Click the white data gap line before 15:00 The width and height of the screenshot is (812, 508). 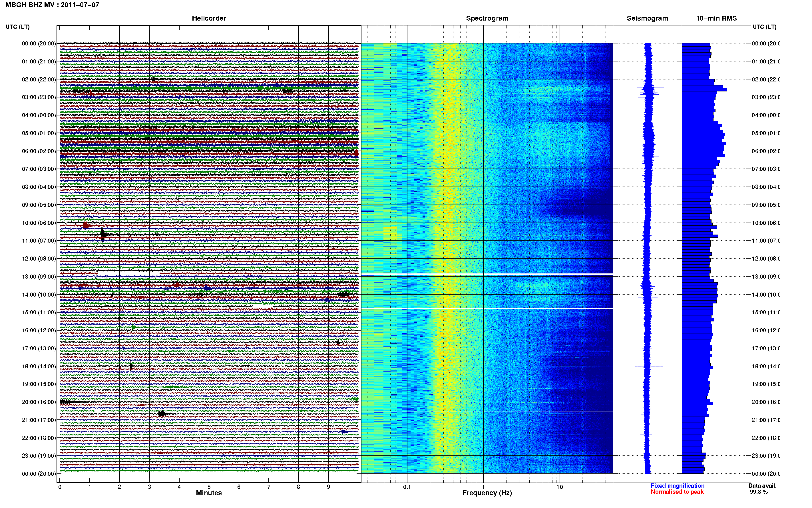point(487,309)
